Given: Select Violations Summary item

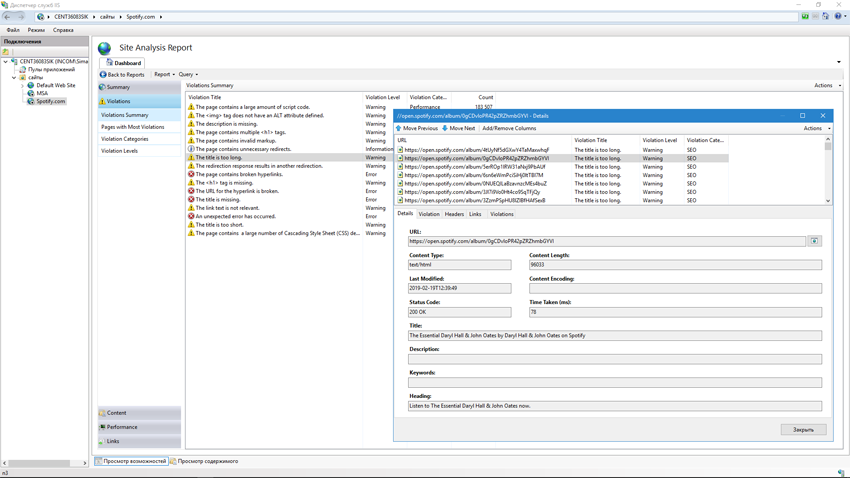Looking at the screenshot, I should 139,115.
